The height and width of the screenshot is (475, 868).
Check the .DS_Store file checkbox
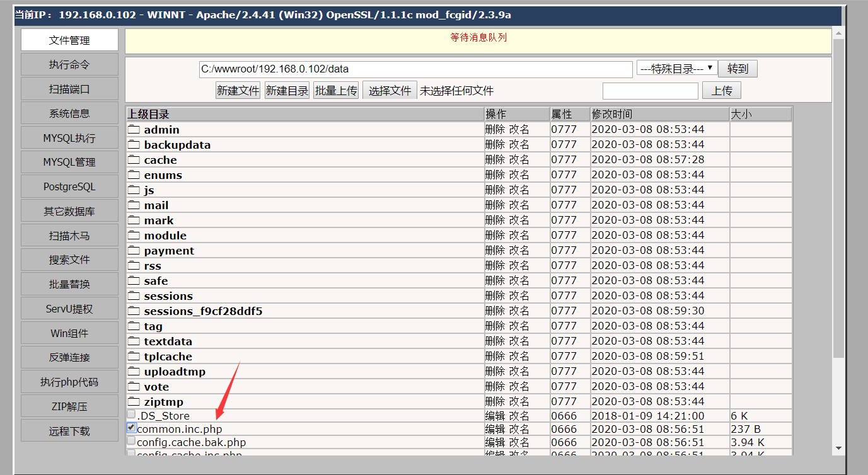pyautogui.click(x=131, y=415)
